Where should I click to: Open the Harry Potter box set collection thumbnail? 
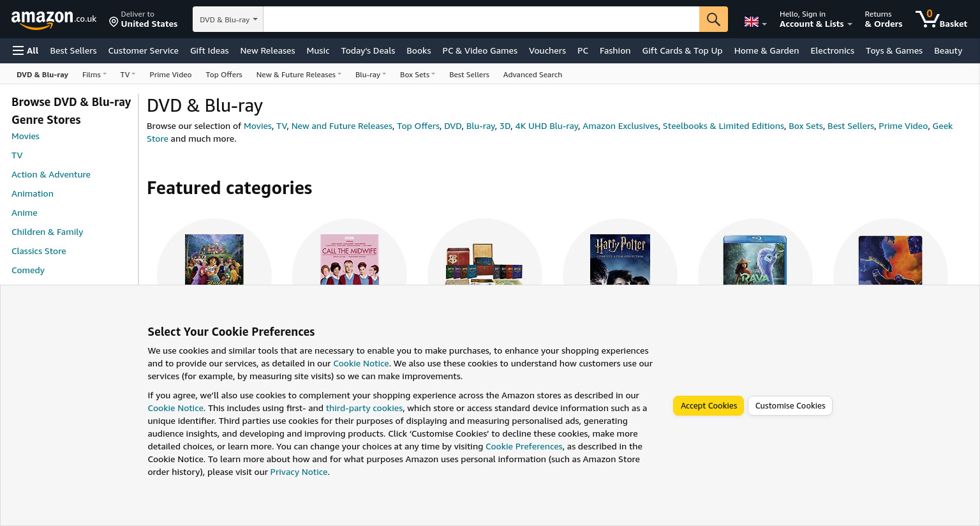click(485, 263)
